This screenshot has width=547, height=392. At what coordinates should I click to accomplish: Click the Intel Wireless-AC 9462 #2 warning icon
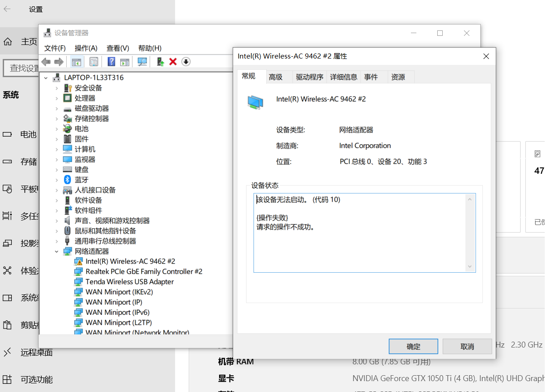(x=78, y=261)
